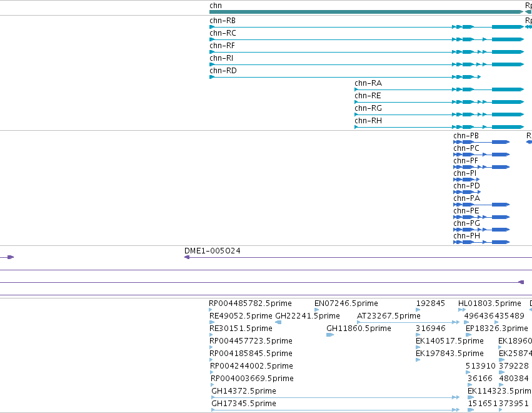Image resolution: width=532 pixels, height=413 pixels.
Task: Click the chn-RI transcript label
Action: 221,58
